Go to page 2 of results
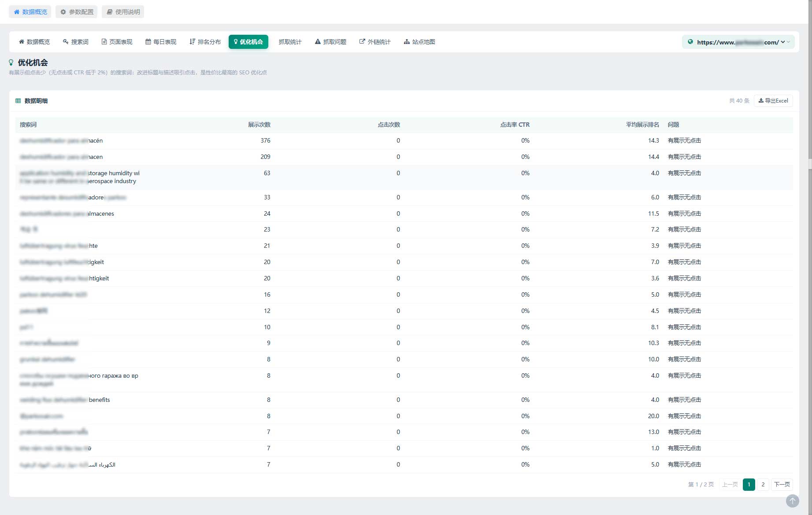Viewport: 812px width, 515px height. (763, 485)
